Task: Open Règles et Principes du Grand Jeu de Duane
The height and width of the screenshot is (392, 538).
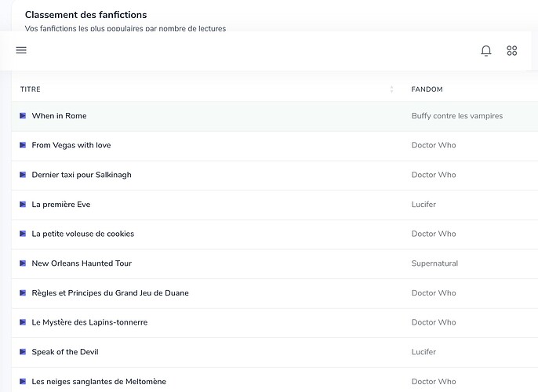Action: pyautogui.click(x=110, y=293)
